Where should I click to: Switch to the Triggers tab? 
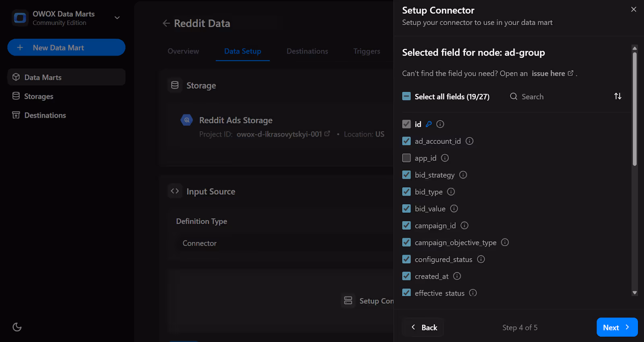(x=367, y=51)
